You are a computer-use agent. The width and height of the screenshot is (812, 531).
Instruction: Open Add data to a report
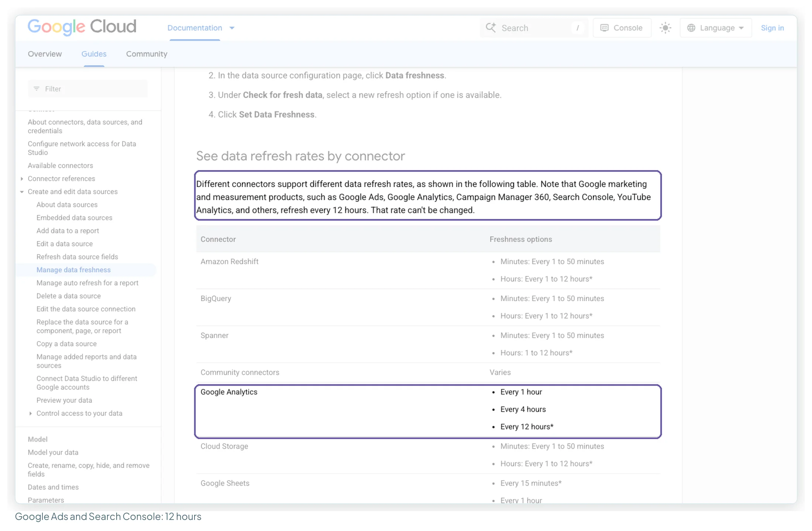click(68, 231)
